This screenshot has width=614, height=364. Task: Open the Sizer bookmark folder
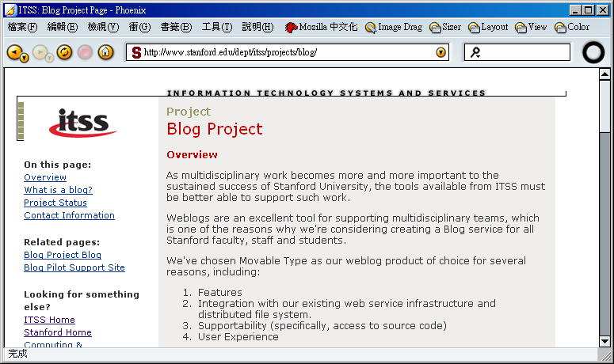tap(445, 27)
